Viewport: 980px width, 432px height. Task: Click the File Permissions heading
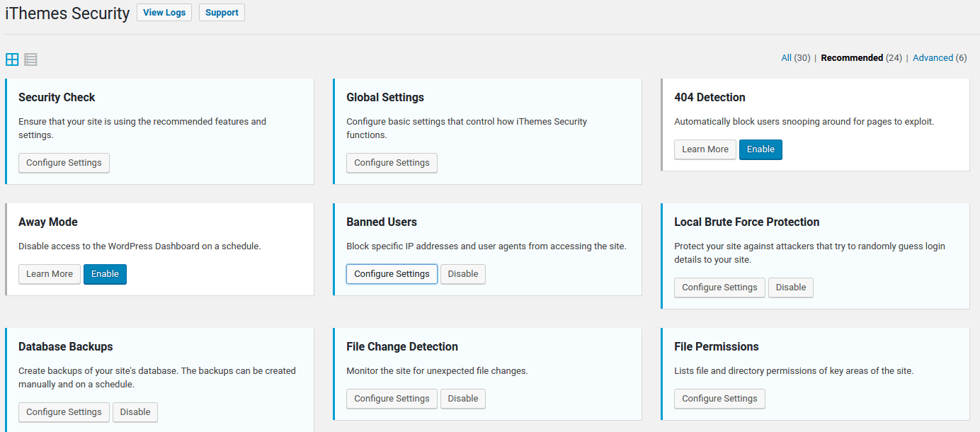(717, 346)
